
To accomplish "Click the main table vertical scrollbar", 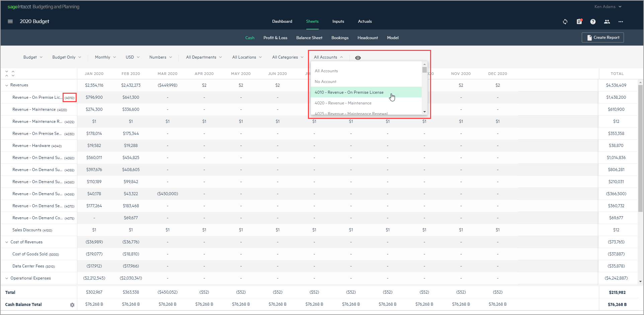I will pyautogui.click(x=640, y=148).
